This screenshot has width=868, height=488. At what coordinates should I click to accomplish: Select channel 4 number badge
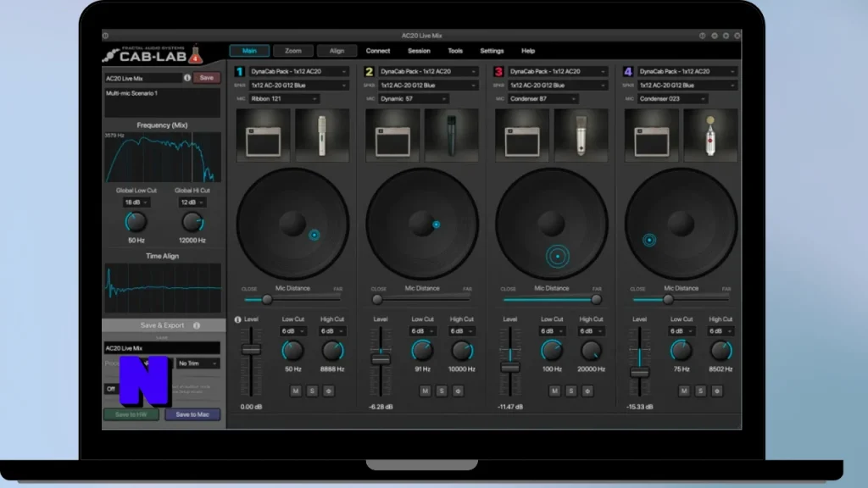[x=628, y=71]
